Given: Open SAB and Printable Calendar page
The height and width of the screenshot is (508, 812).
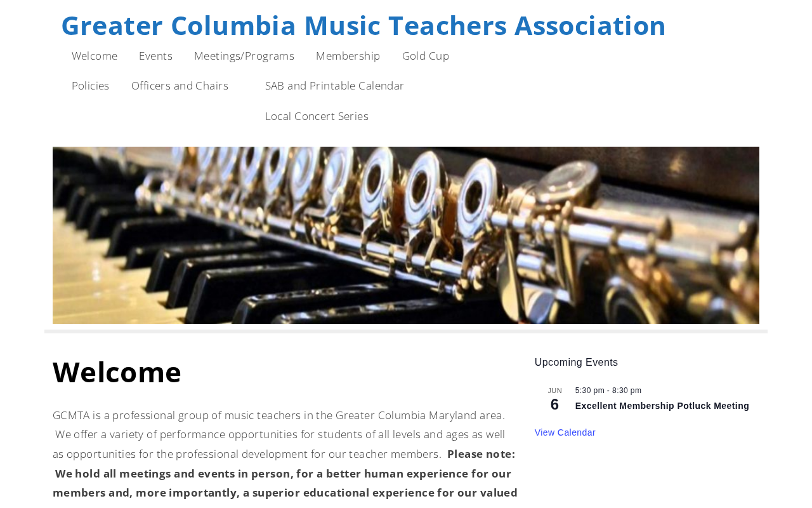Looking at the screenshot, I should [x=334, y=86].
